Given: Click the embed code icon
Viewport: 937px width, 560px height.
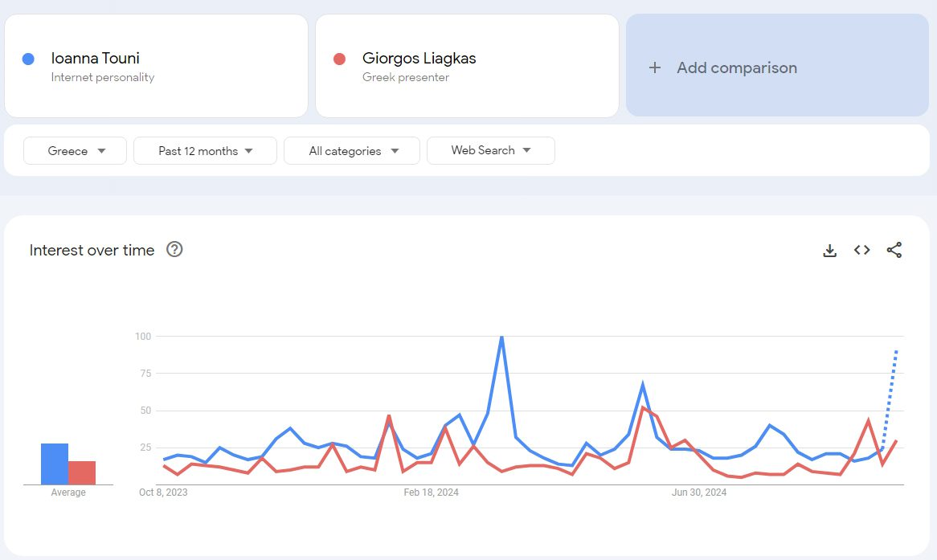Looking at the screenshot, I should (x=862, y=251).
